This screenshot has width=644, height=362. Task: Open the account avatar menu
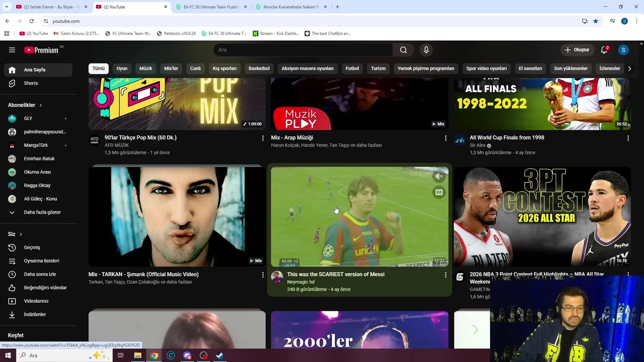pos(623,50)
